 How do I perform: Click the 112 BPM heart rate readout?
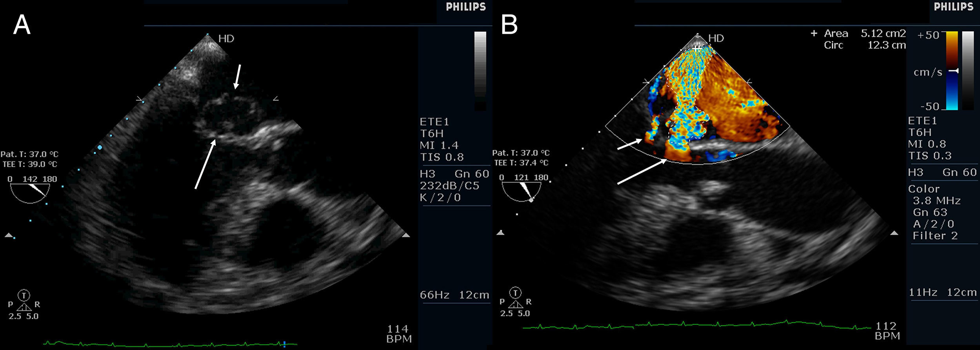click(x=887, y=331)
